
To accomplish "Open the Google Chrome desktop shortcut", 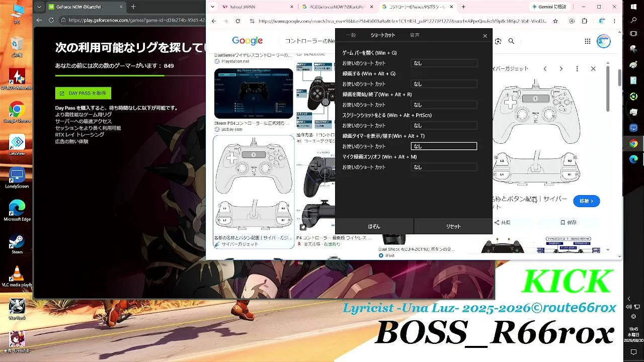I will (x=17, y=112).
